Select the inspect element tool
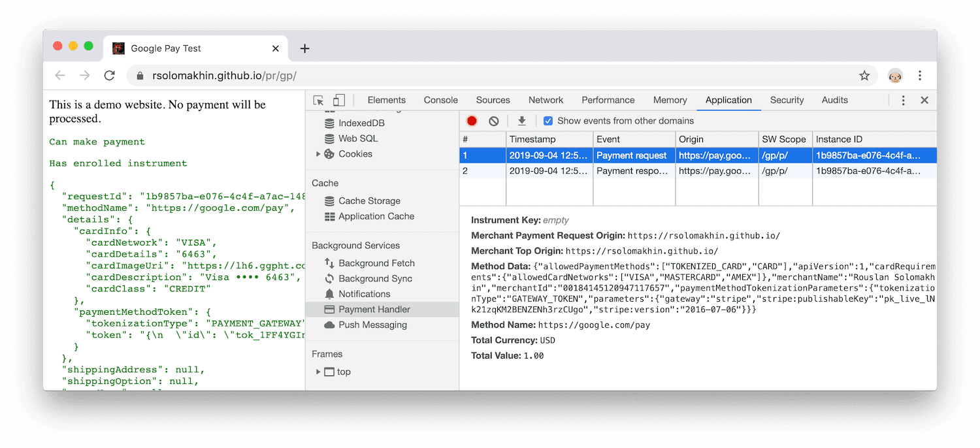The image size is (980, 448). [x=318, y=99]
